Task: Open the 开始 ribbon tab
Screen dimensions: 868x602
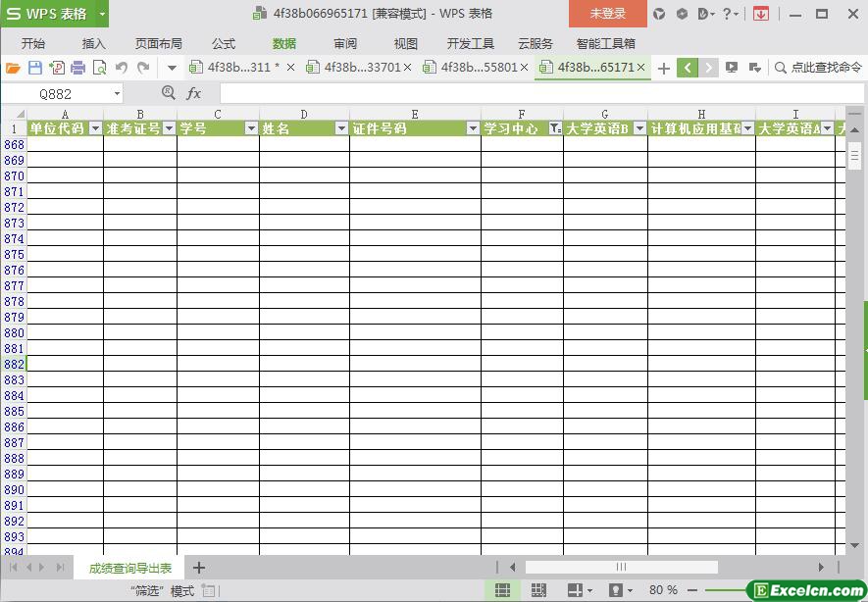Action: tap(33, 44)
